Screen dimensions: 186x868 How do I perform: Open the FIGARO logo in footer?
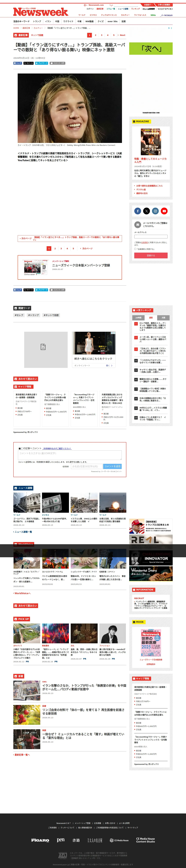40,840
